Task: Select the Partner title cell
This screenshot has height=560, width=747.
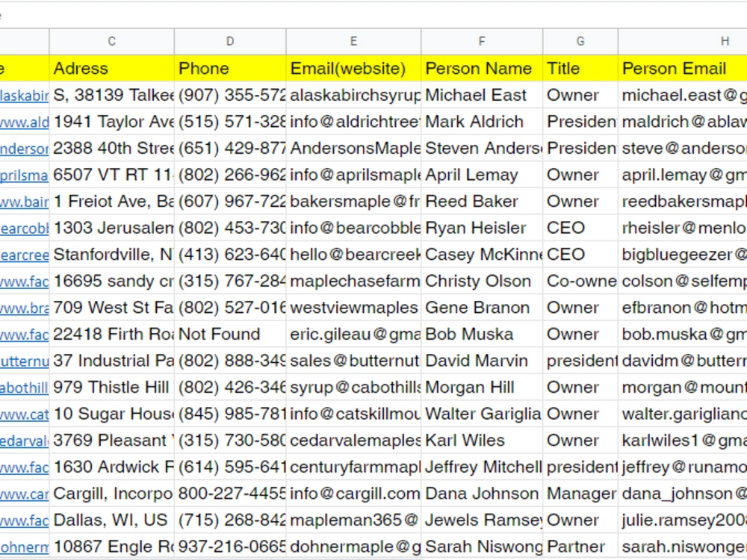Action: pyautogui.click(x=580, y=547)
